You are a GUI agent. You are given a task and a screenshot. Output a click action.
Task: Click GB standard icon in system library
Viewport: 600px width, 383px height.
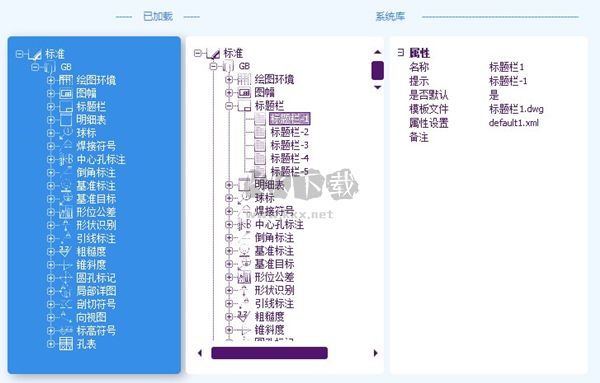(x=228, y=67)
